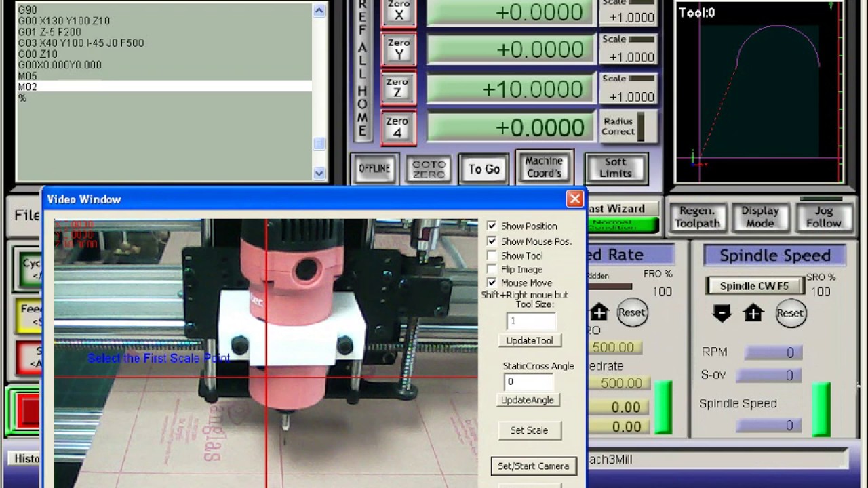
Task: Click UpdateAngle button
Action: tap(528, 400)
